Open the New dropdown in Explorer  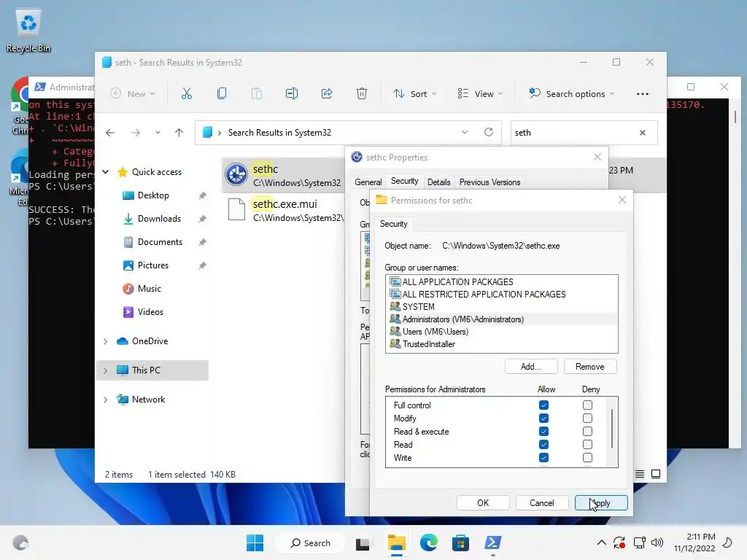coord(133,94)
